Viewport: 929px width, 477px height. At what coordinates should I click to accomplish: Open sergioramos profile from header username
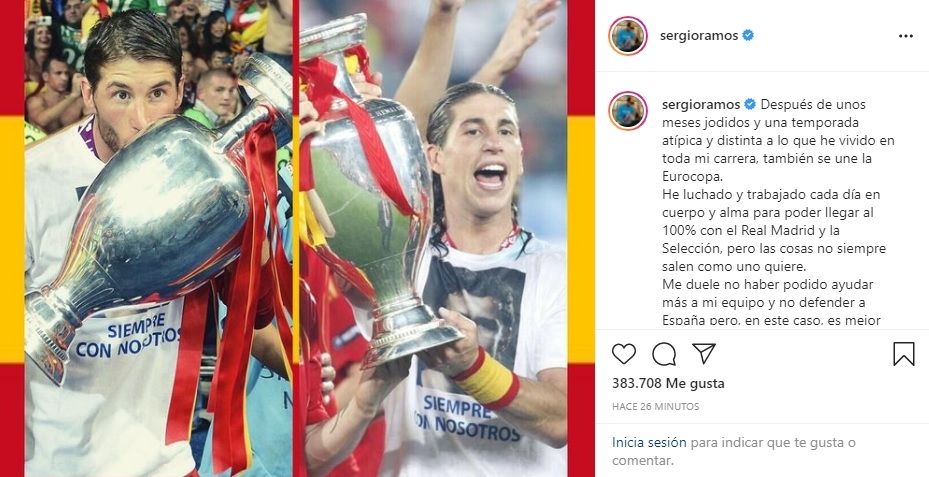[699, 36]
